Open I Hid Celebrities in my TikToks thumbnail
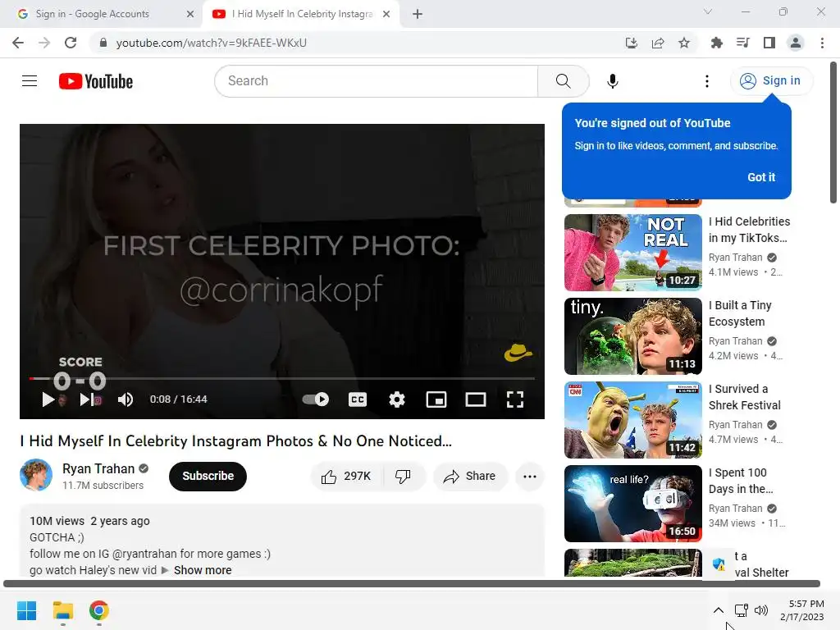The height and width of the screenshot is (630, 840). point(633,253)
